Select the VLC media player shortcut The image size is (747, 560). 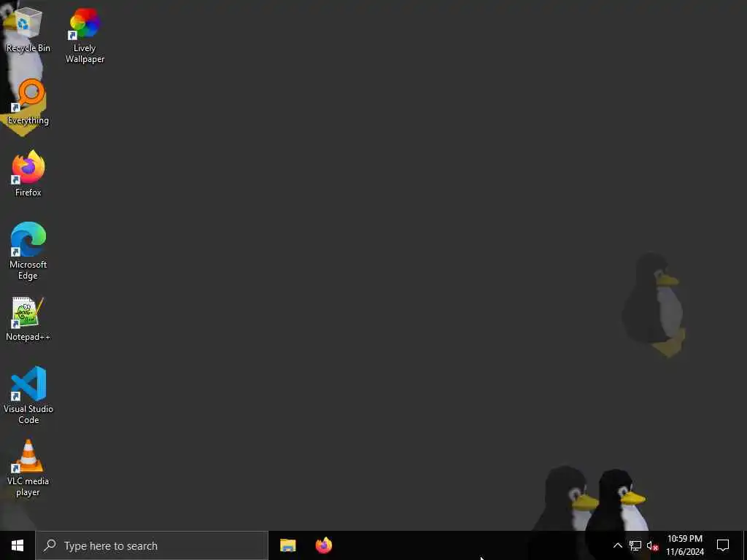28,468
